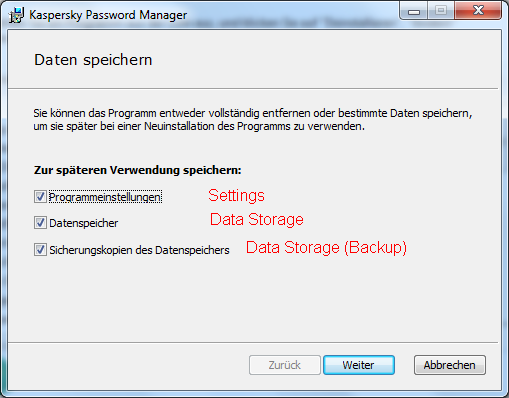Click the greyed-out maximize button

tap(441, 11)
